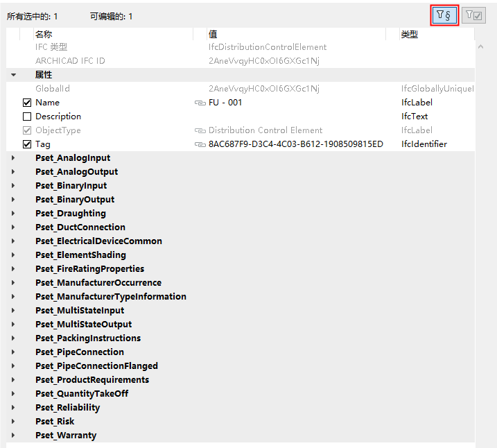Viewport: 497px width, 448px height.
Task: Expand Pset_DuctConnection
Action: 13,227
